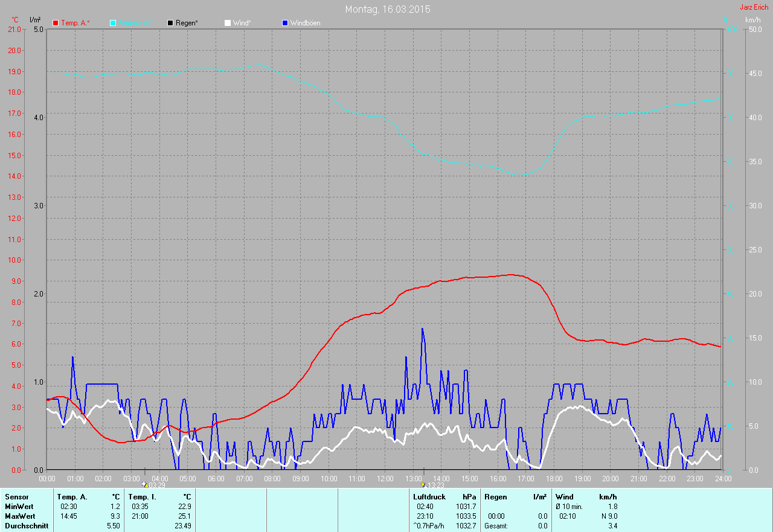Click the 'Gesamt:' rain total label

click(496, 526)
